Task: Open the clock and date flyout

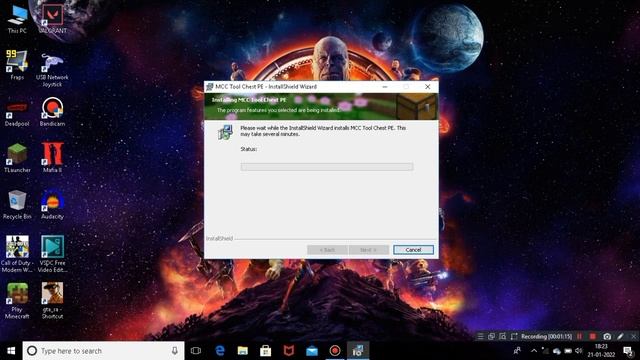Action: 601,351
